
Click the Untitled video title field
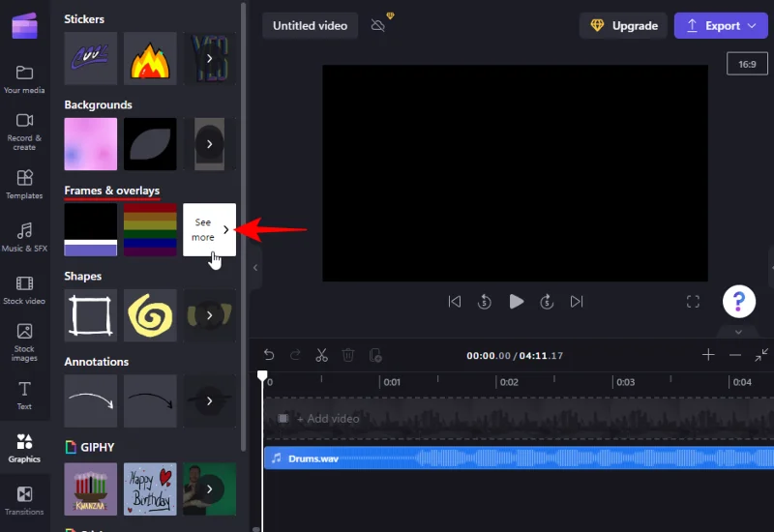pyautogui.click(x=310, y=26)
